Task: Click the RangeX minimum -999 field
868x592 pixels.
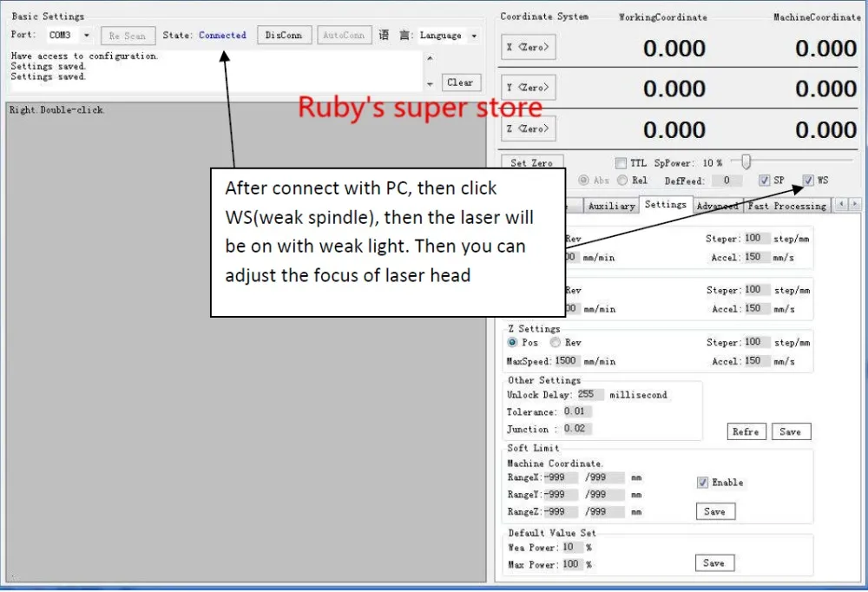Action: (561, 477)
